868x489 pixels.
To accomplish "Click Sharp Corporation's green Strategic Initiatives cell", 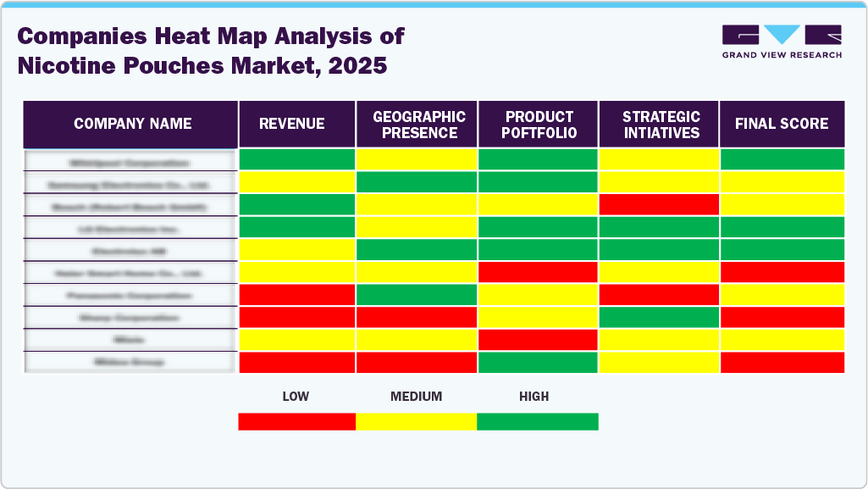I will point(660,317).
